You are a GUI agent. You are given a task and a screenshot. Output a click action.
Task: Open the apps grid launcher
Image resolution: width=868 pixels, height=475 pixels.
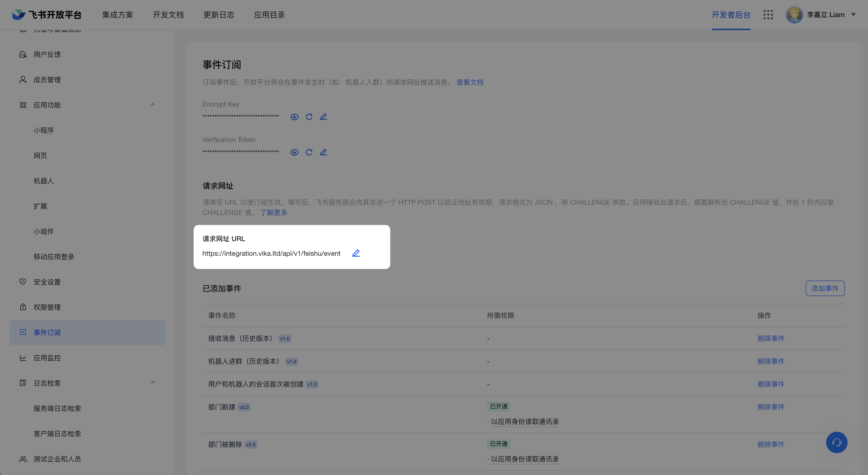(768, 15)
